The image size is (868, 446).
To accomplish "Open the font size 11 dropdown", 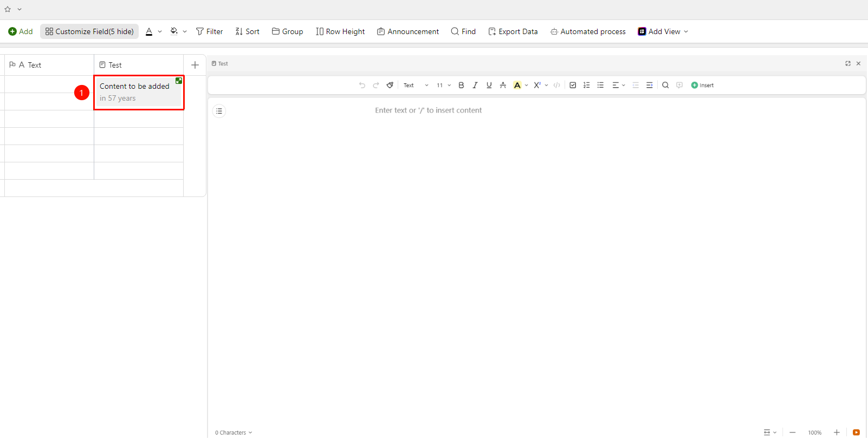I will click(444, 85).
